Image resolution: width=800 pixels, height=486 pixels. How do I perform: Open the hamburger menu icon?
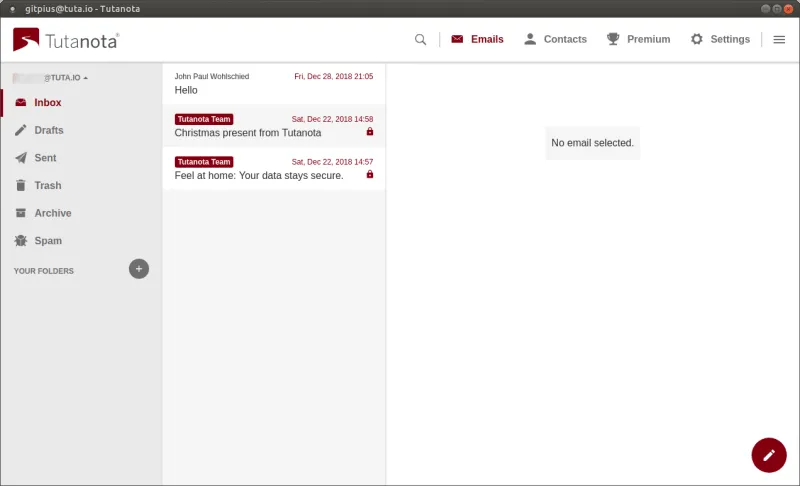779,40
